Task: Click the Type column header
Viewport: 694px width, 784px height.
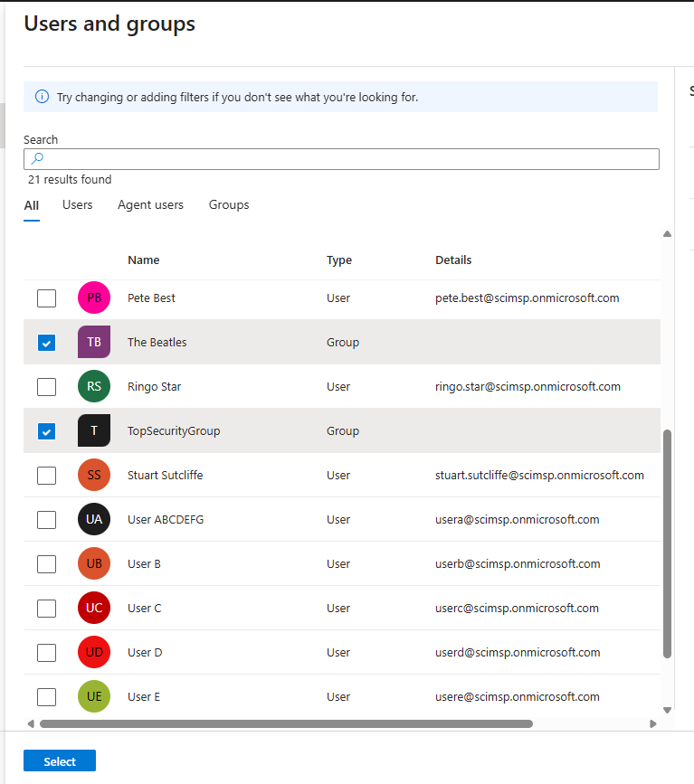Action: [339, 260]
